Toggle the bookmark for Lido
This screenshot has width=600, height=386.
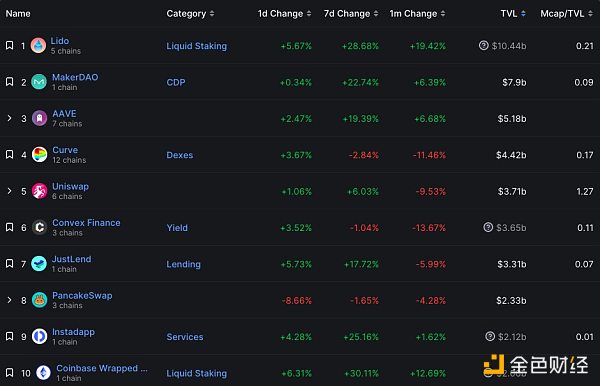10,46
